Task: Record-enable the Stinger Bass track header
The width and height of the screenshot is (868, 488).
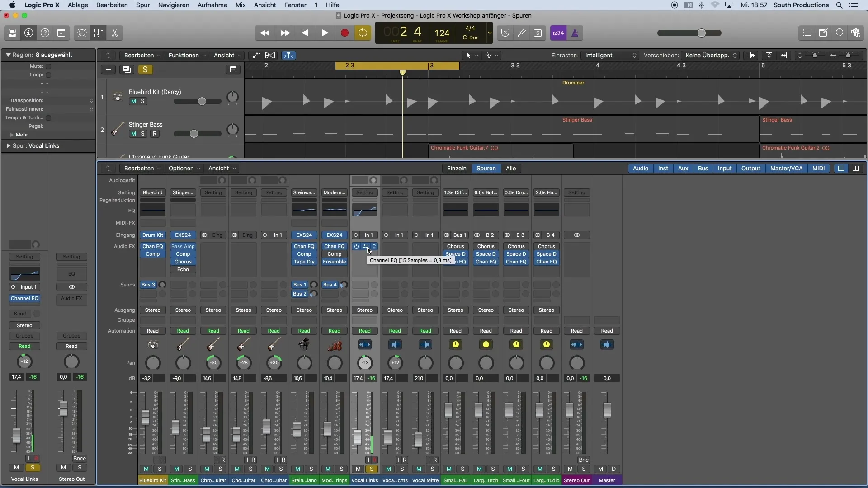Action: (155, 134)
